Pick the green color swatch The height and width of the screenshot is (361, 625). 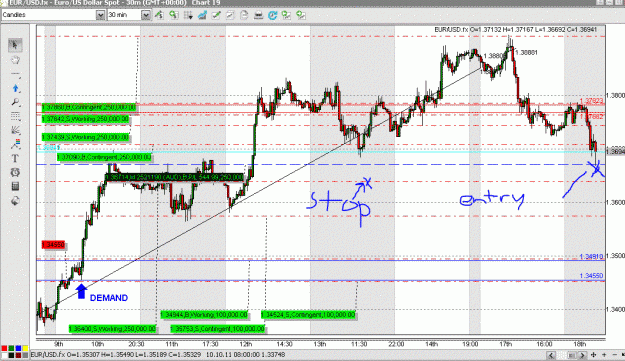(x=11, y=349)
